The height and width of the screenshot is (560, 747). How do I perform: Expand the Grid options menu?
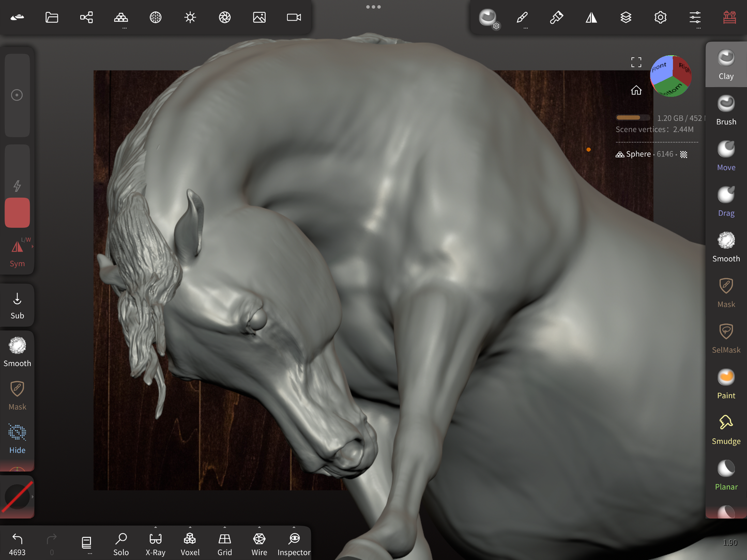click(224, 545)
